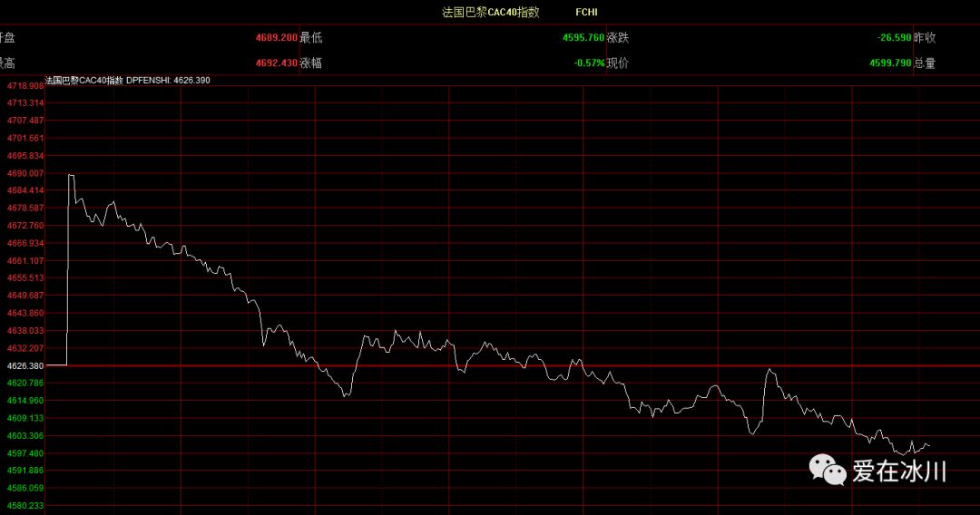Click the 4649.687 axis value
The height and width of the screenshot is (515, 980).
25,296
